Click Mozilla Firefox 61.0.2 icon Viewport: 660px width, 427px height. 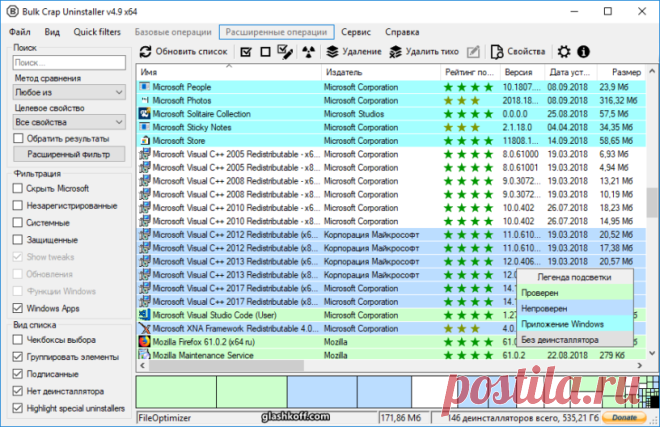pos(144,342)
